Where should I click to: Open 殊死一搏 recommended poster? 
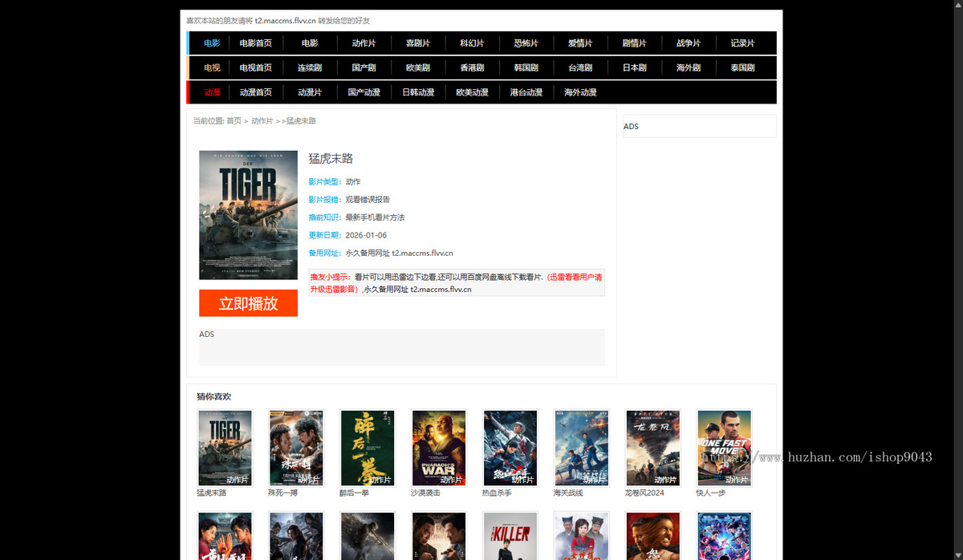coord(296,448)
